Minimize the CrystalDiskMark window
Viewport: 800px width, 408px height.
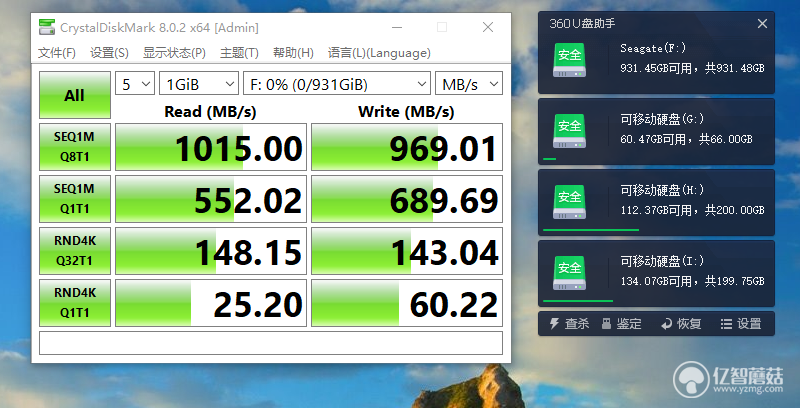click(x=396, y=28)
